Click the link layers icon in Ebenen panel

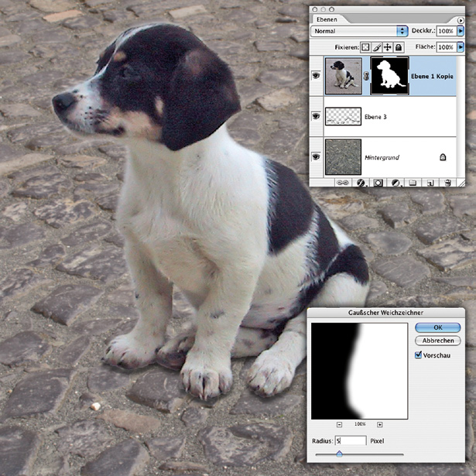tap(343, 183)
